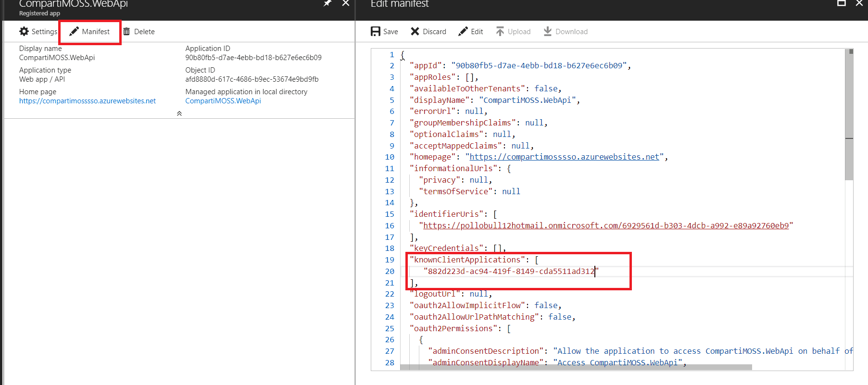Click the "knownClientApplications" key
Screen dimensions: 868x385
click(467, 260)
